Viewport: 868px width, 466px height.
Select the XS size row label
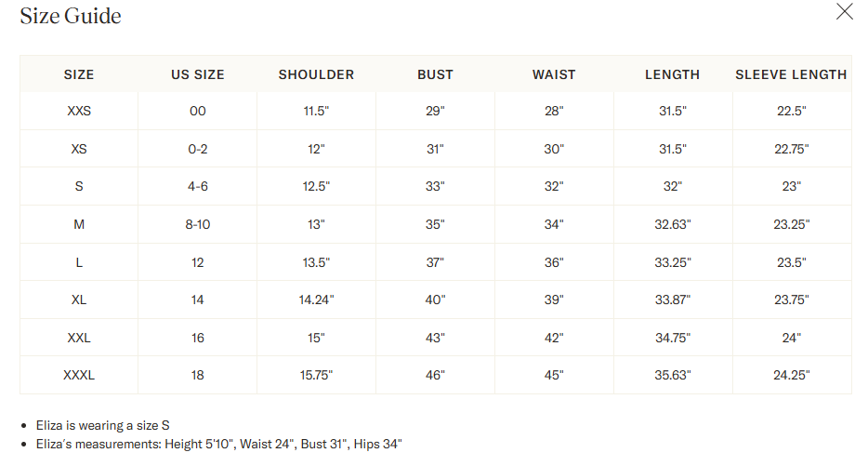79,149
